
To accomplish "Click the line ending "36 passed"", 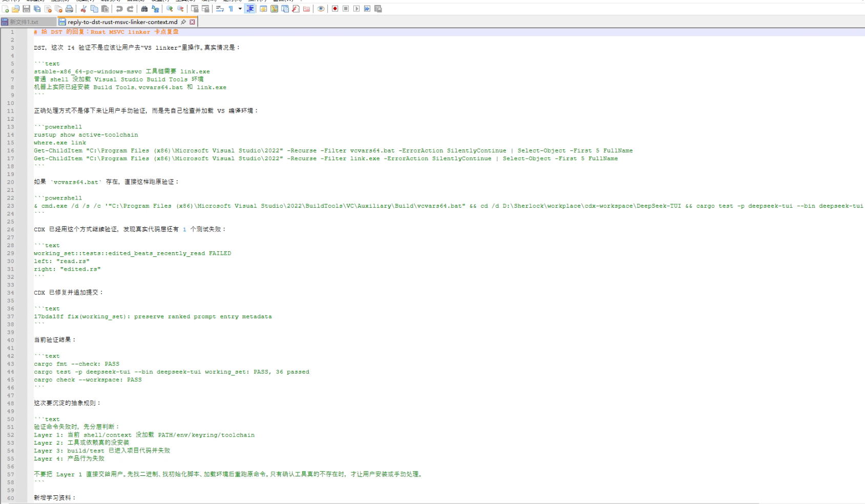I will [x=172, y=372].
